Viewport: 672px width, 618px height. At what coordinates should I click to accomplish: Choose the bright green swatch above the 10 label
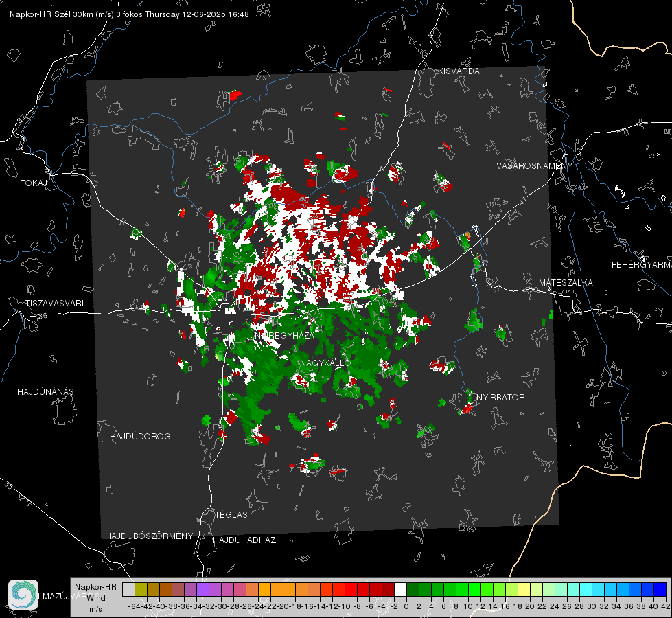coord(474,589)
